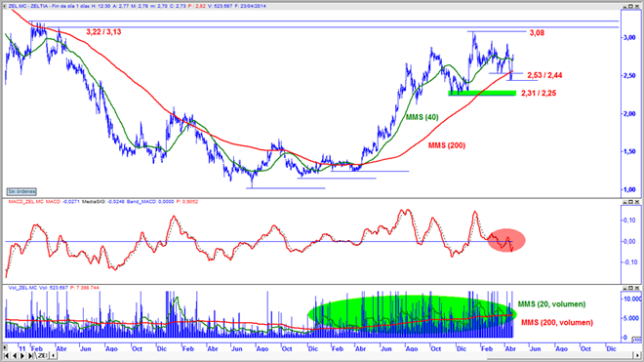The height and width of the screenshot is (362, 644).
Task: Close the ZELTIA price pane
Action: click(x=637, y=7)
